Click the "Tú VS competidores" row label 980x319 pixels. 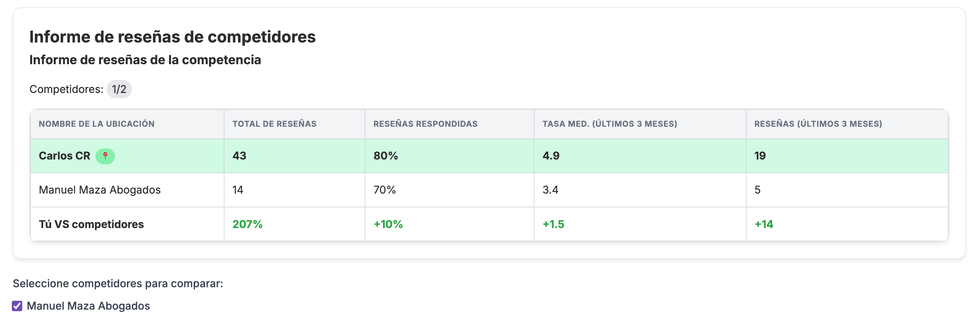tap(91, 224)
